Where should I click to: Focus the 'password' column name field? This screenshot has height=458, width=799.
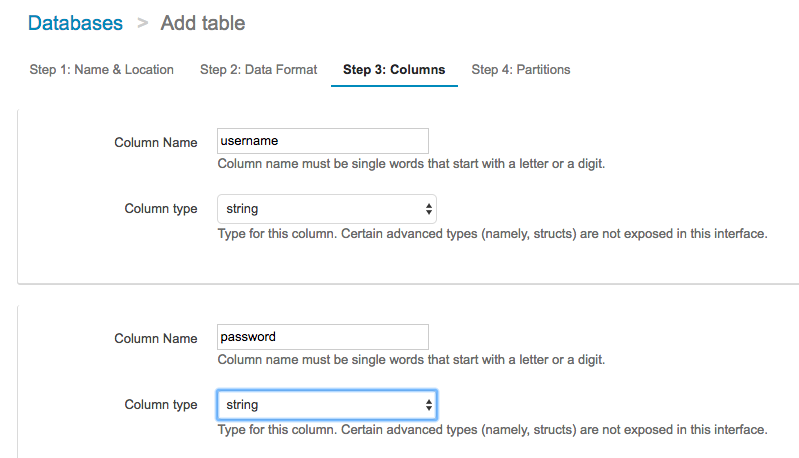[x=322, y=337]
